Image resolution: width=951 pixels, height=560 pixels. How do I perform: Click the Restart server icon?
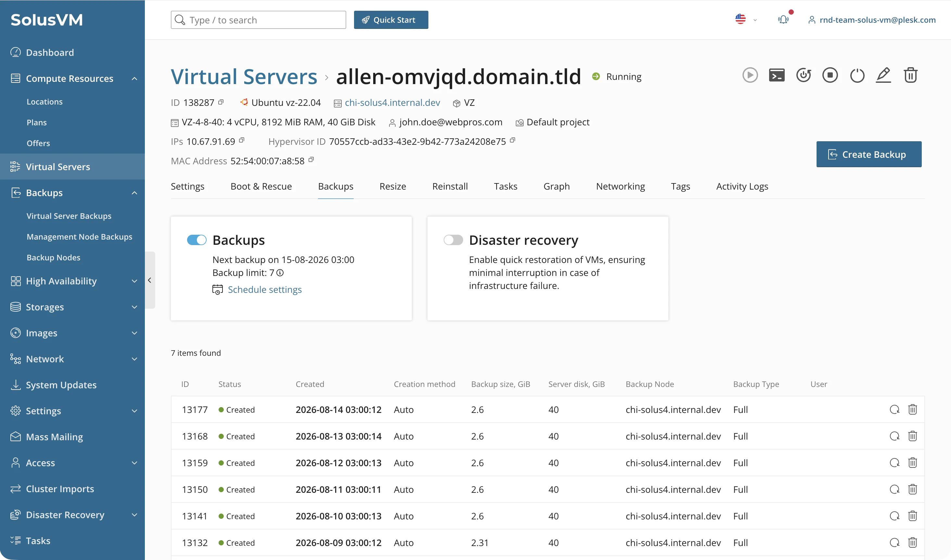804,75
